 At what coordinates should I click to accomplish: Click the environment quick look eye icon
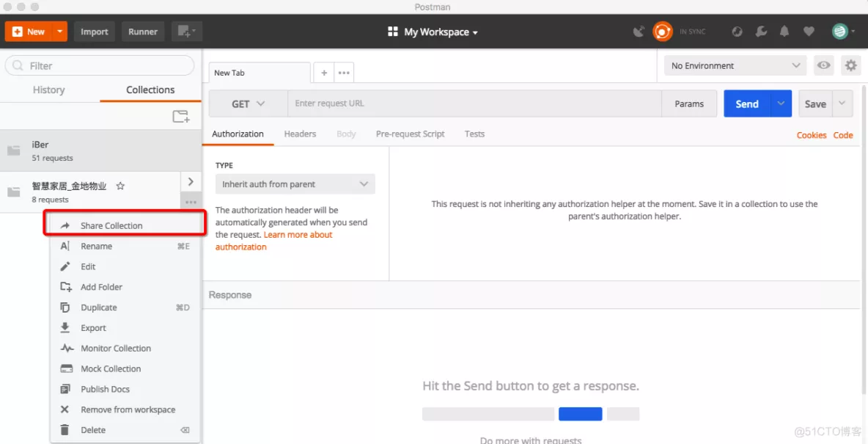pos(824,65)
